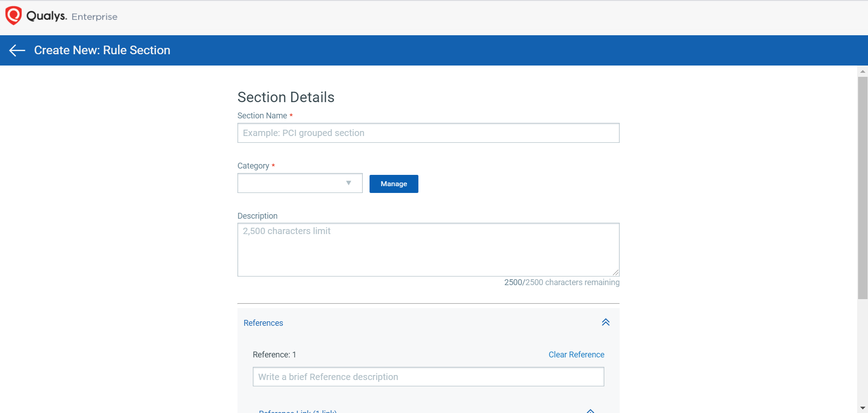Click the Description box resize handle
The image size is (868, 413).
[616, 272]
